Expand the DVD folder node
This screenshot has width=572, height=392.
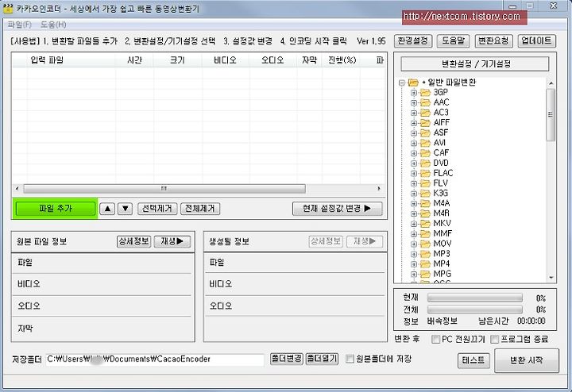[x=414, y=163]
